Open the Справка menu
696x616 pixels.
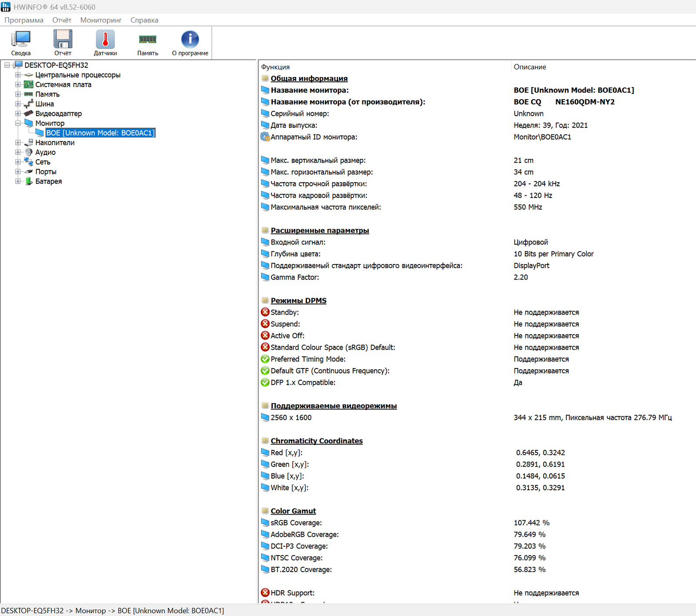point(144,20)
